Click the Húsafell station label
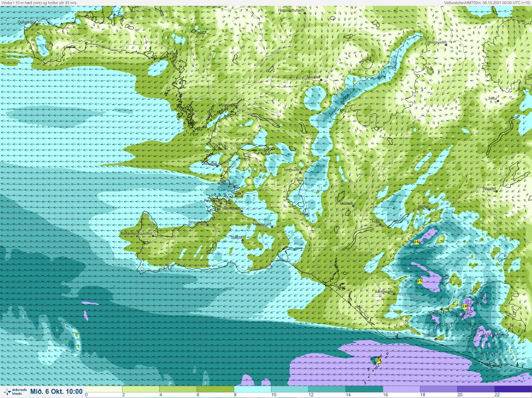532x398 pixels. (x=314, y=77)
